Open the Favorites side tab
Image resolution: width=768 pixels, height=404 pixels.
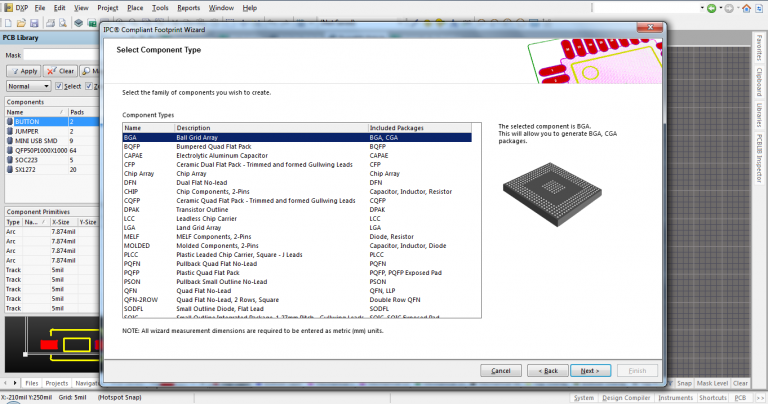pos(759,48)
